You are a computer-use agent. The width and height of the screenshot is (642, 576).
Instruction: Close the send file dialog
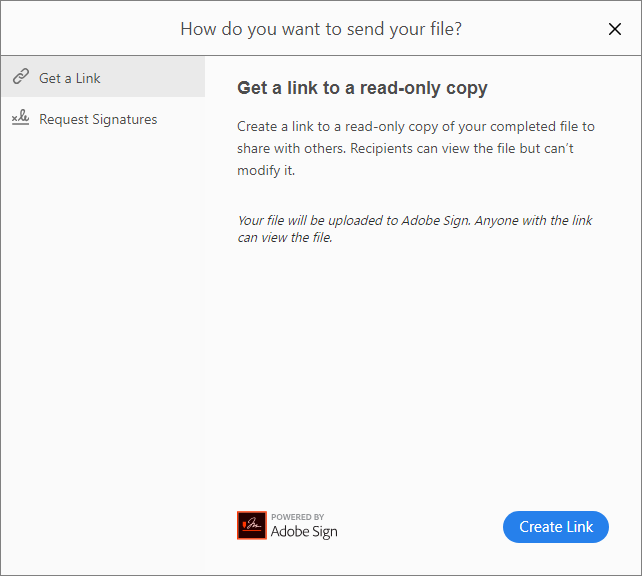(615, 29)
